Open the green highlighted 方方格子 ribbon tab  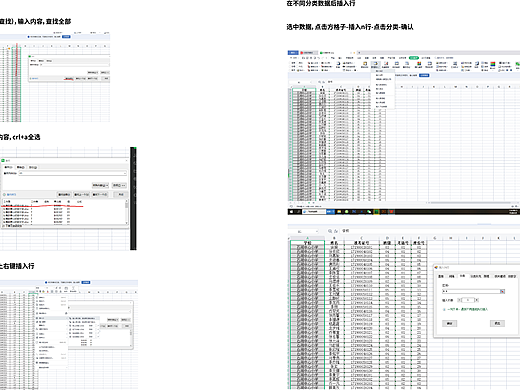click(x=414, y=58)
